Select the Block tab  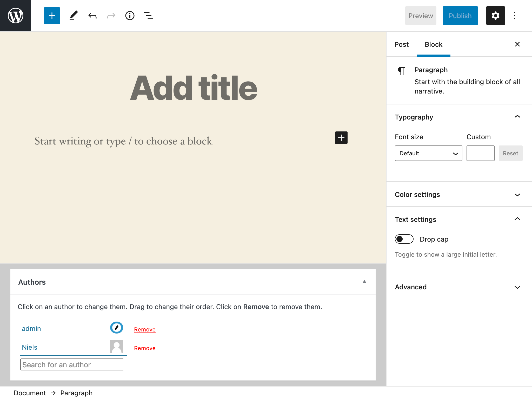point(433,44)
